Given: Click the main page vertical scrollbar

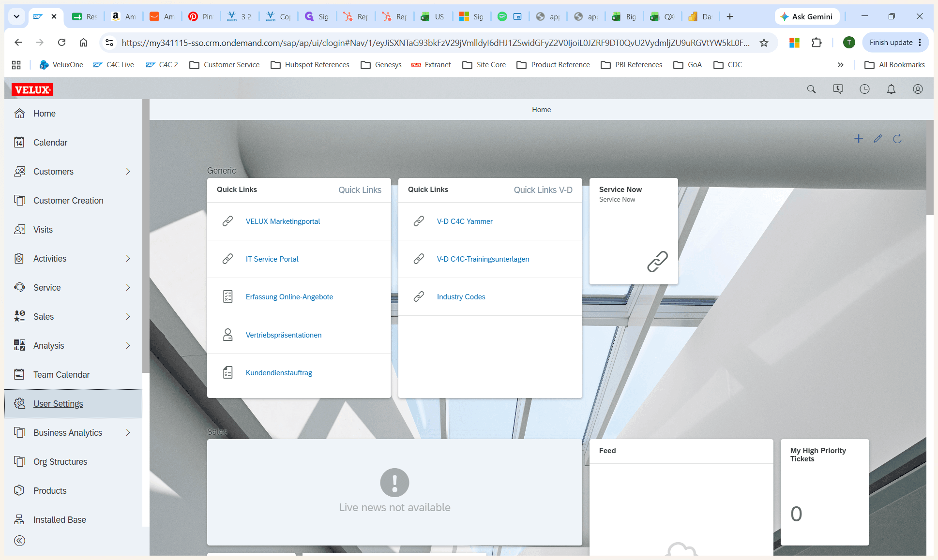Looking at the screenshot, I should coord(930,167).
